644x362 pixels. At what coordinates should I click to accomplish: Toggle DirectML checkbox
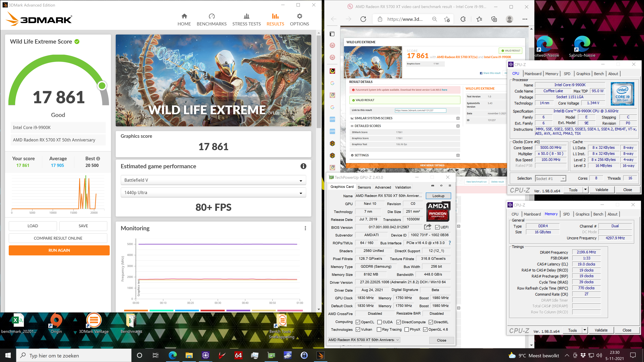click(x=431, y=322)
